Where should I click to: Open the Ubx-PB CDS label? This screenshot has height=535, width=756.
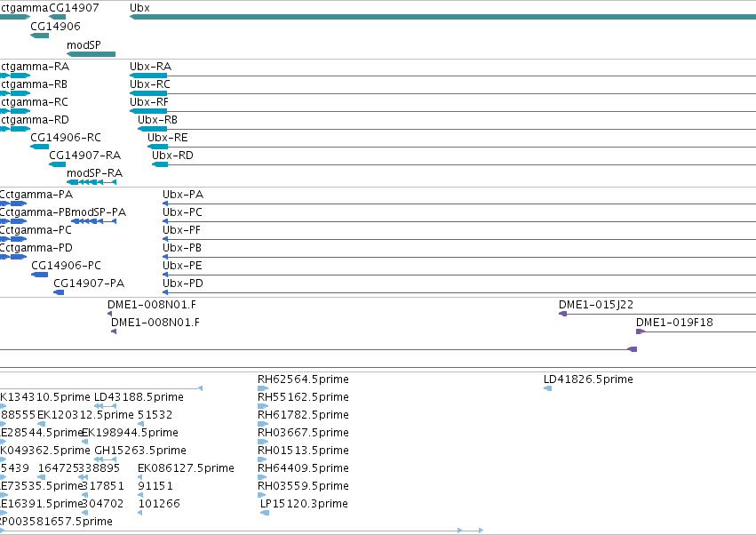click(x=182, y=248)
